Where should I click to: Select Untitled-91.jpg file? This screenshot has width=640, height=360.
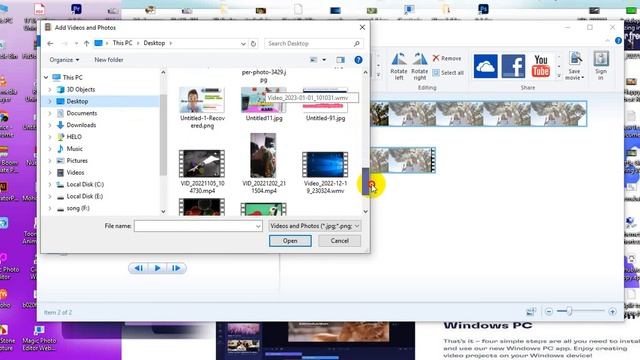point(325,104)
